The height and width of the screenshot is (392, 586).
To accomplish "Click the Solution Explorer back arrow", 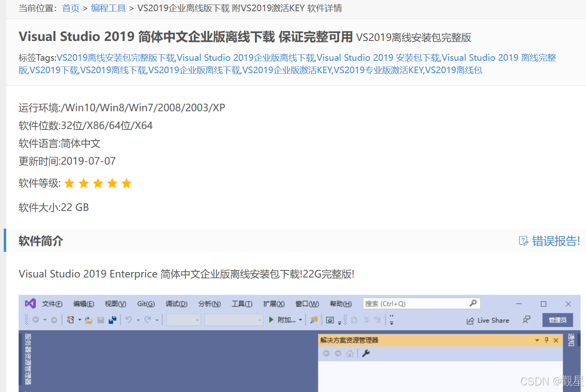I will point(326,353).
